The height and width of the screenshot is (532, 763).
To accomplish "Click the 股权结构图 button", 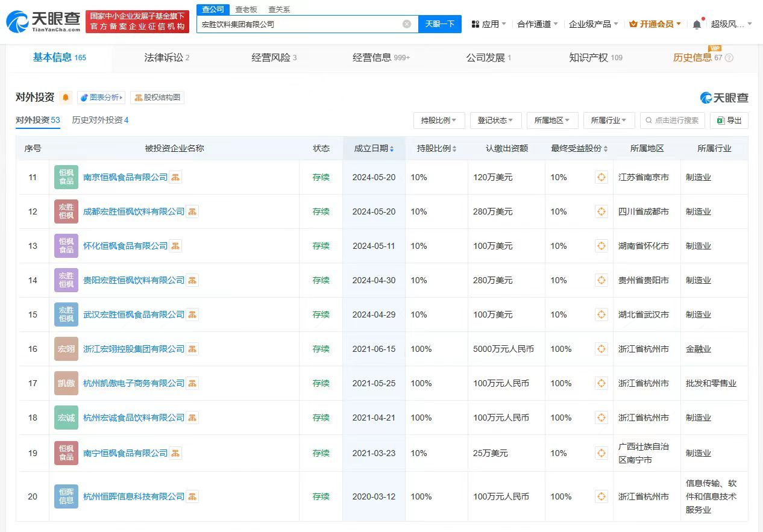I will tap(157, 97).
